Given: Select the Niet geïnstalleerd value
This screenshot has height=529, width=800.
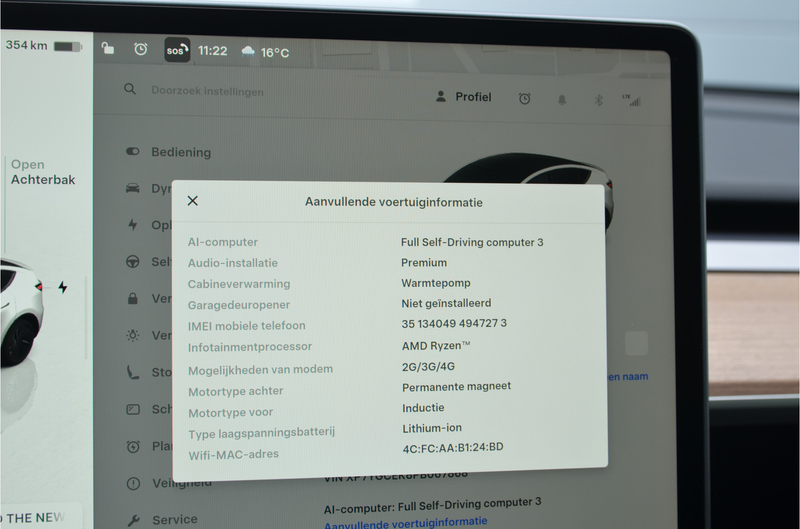Looking at the screenshot, I should 446,303.
